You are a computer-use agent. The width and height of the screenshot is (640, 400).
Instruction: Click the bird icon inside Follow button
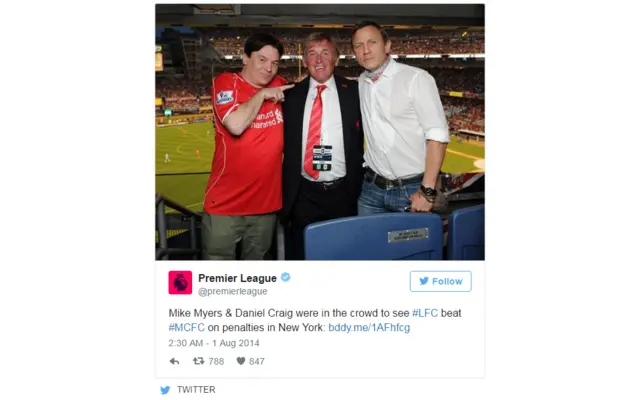click(x=424, y=281)
